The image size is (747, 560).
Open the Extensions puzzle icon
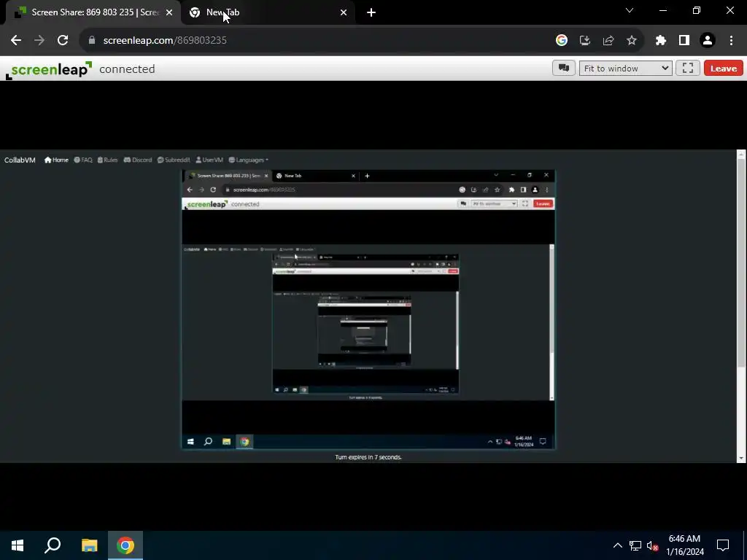pyautogui.click(x=660, y=41)
